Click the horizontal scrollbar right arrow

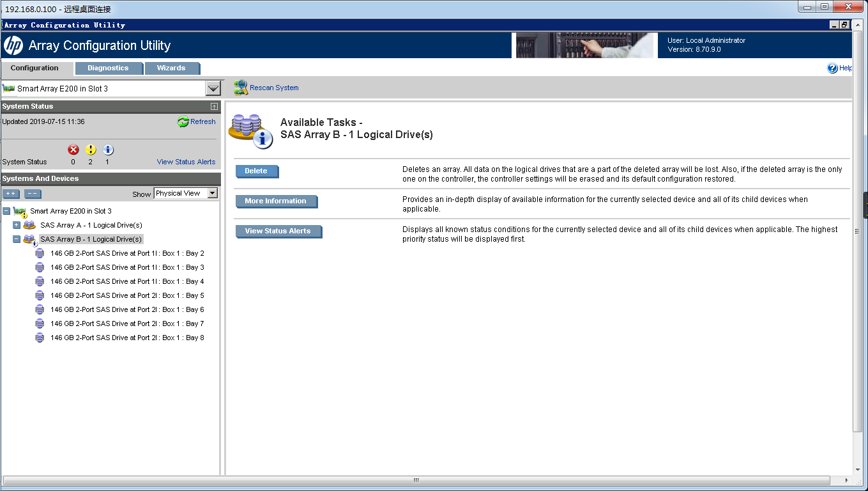tap(848, 480)
